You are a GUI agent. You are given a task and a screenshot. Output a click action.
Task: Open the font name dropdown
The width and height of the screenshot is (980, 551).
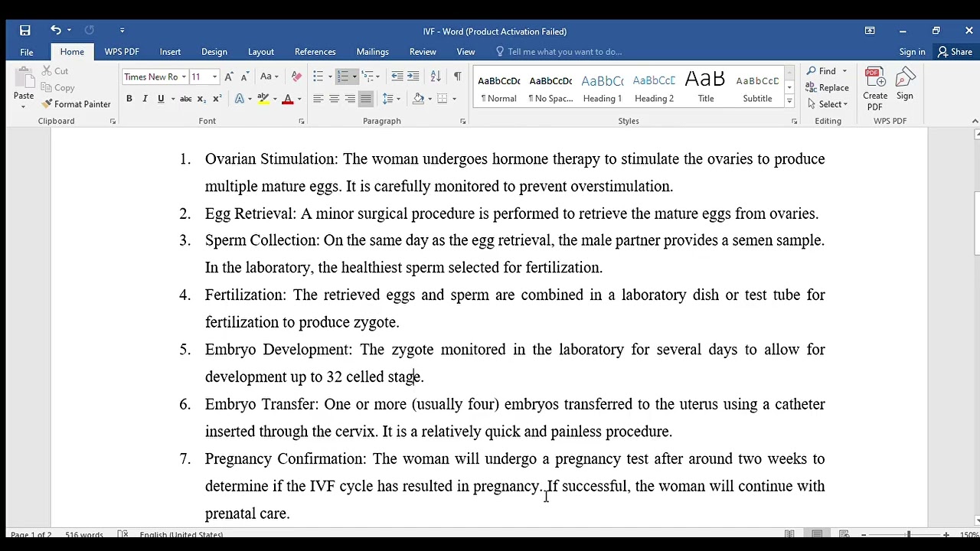184,77
